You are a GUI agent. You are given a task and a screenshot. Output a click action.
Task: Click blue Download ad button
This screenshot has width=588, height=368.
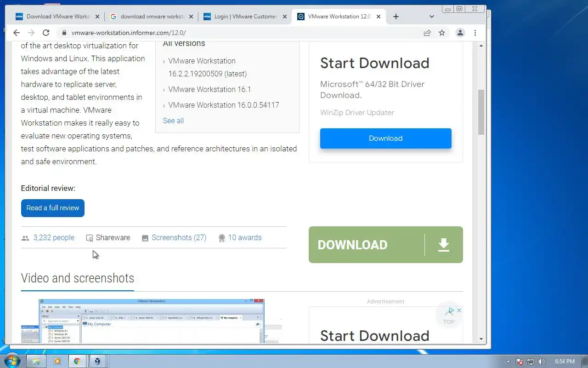(x=386, y=138)
